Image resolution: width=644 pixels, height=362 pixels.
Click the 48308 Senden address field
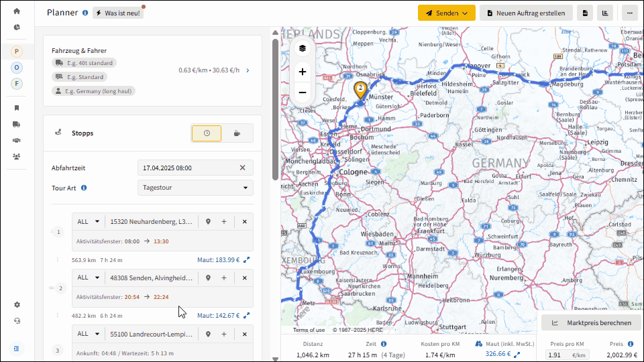coord(151,278)
